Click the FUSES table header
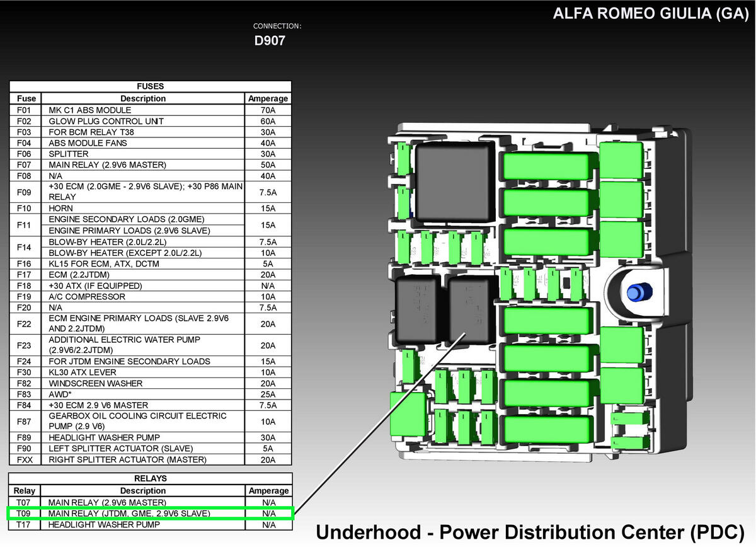 click(151, 86)
